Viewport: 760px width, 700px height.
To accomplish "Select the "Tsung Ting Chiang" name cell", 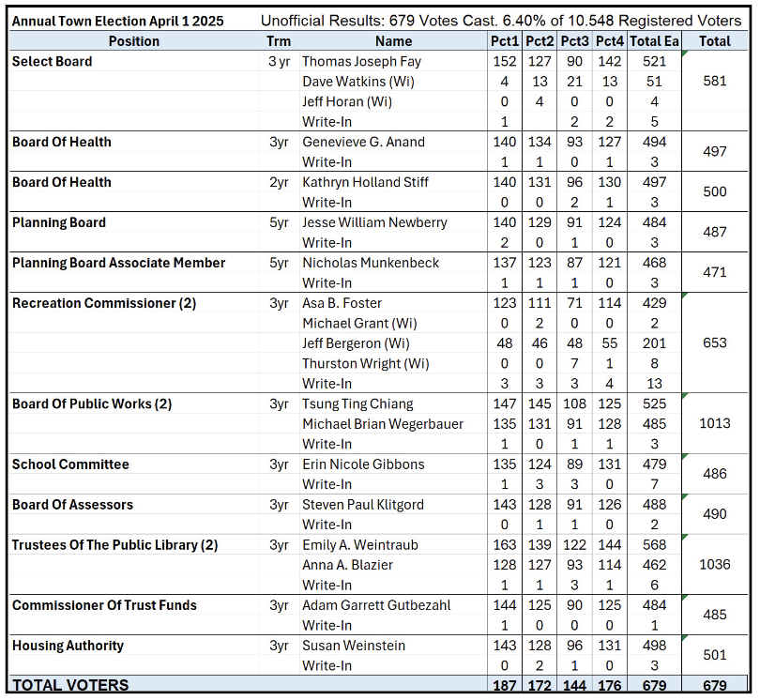I will tap(357, 404).
